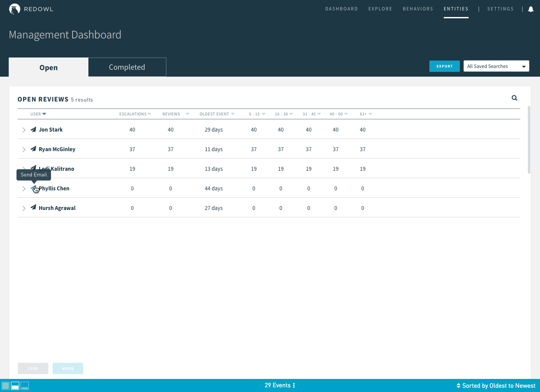Open Settings nav item
This screenshot has width=540, height=392.
500,9
